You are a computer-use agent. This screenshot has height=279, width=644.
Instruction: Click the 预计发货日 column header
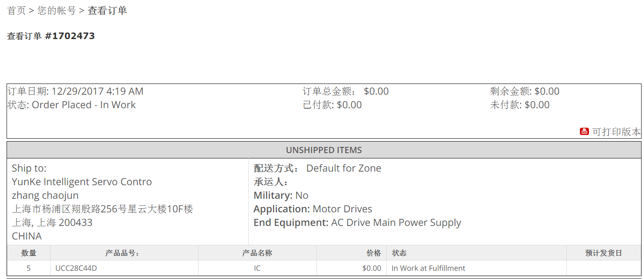click(x=603, y=253)
